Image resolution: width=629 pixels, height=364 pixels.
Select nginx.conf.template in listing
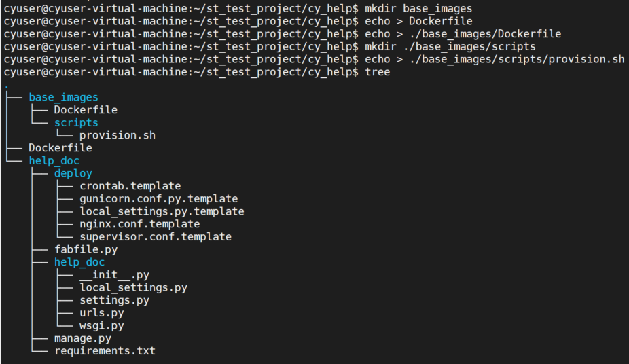pyautogui.click(x=140, y=224)
